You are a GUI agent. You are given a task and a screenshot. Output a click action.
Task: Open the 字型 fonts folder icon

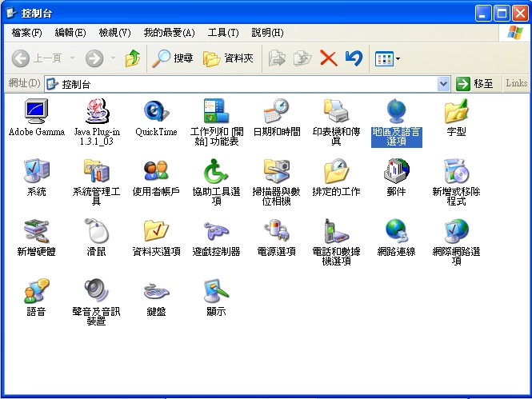[456, 111]
